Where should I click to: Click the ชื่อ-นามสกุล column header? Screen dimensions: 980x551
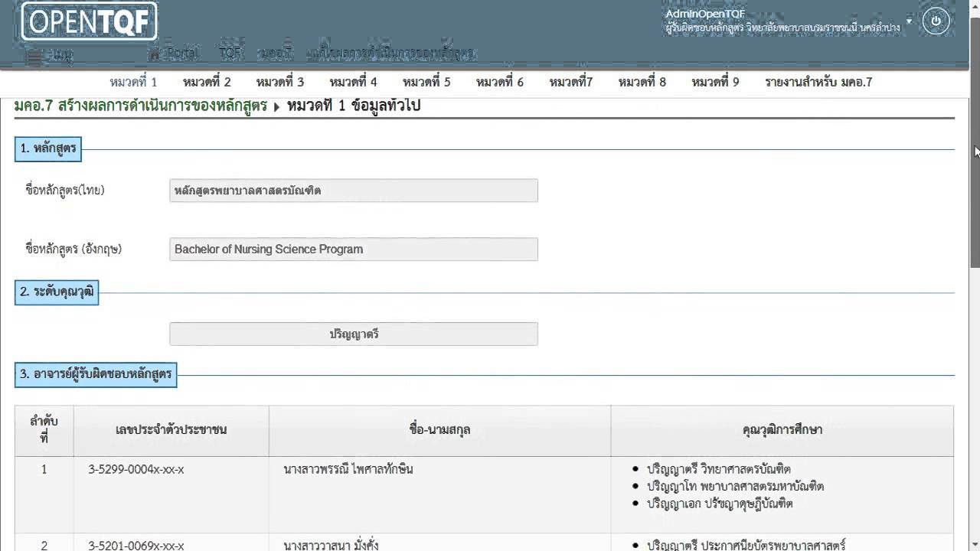tap(439, 430)
